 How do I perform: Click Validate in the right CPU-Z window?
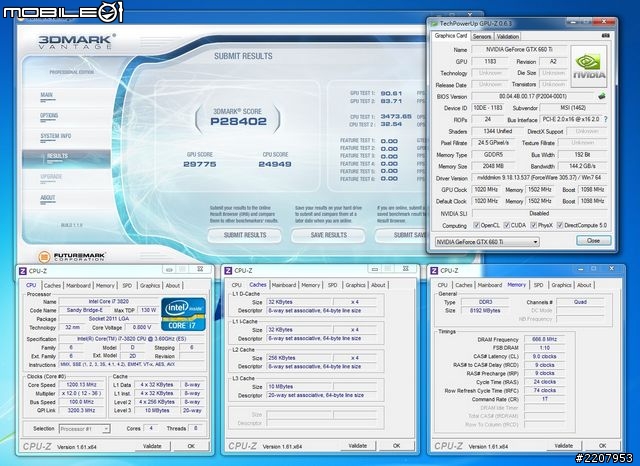coord(564,446)
